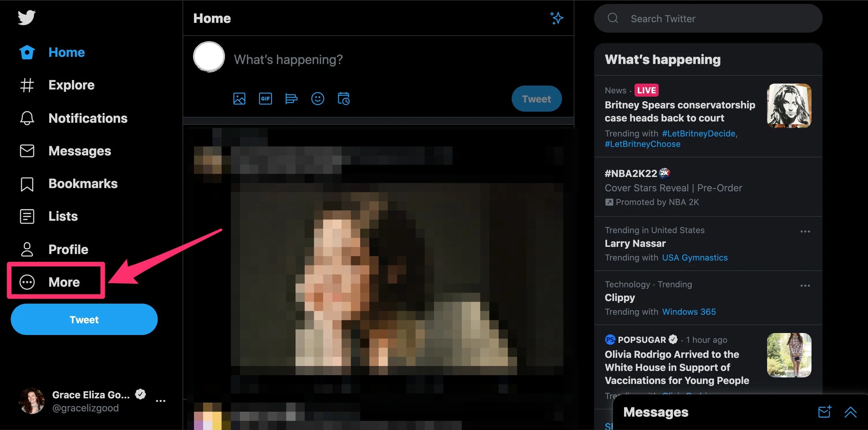Expand the Messages drawer with double chevron
This screenshot has width=868, height=430.
pyautogui.click(x=850, y=412)
